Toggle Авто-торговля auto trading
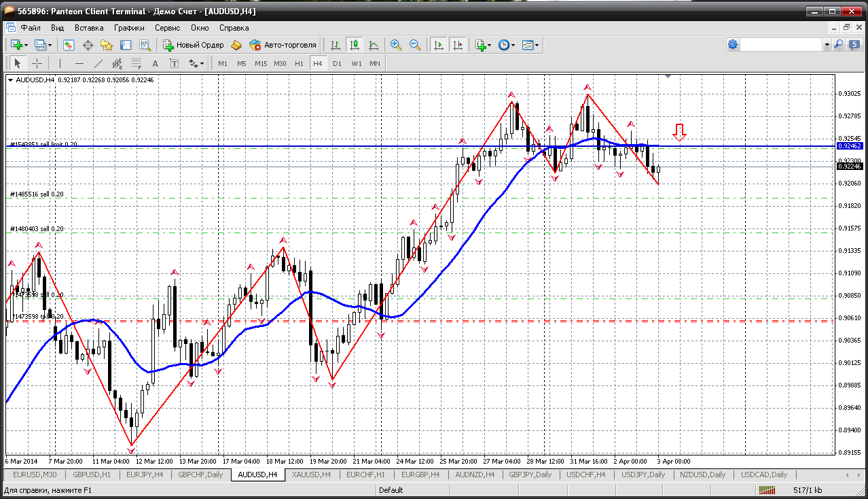868x499 pixels. click(283, 45)
